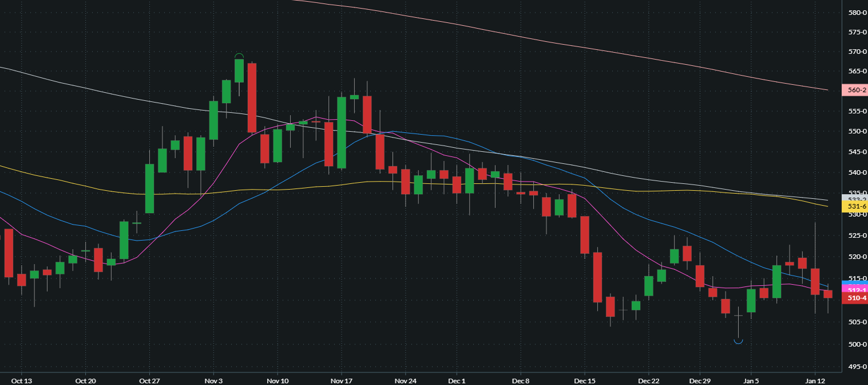868x385 pixels.
Task: Click the doji candle above the blue low marker
Action: pos(738,315)
